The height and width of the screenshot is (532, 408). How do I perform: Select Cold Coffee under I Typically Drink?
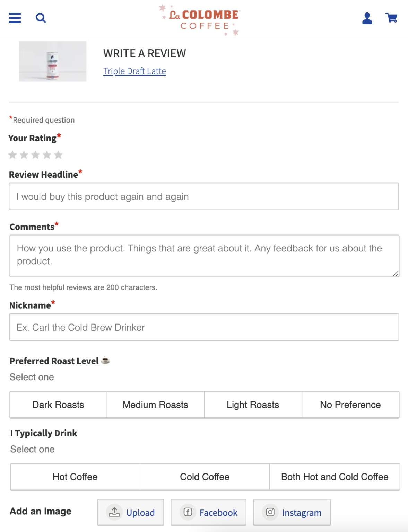click(x=204, y=477)
